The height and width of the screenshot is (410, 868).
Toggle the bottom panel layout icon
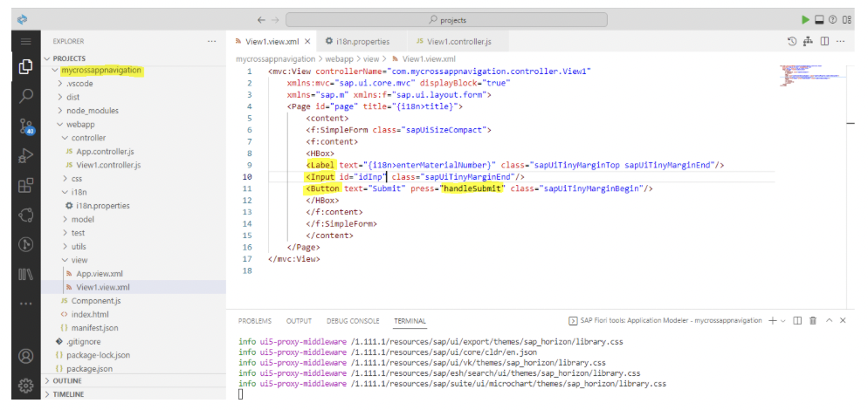(819, 20)
